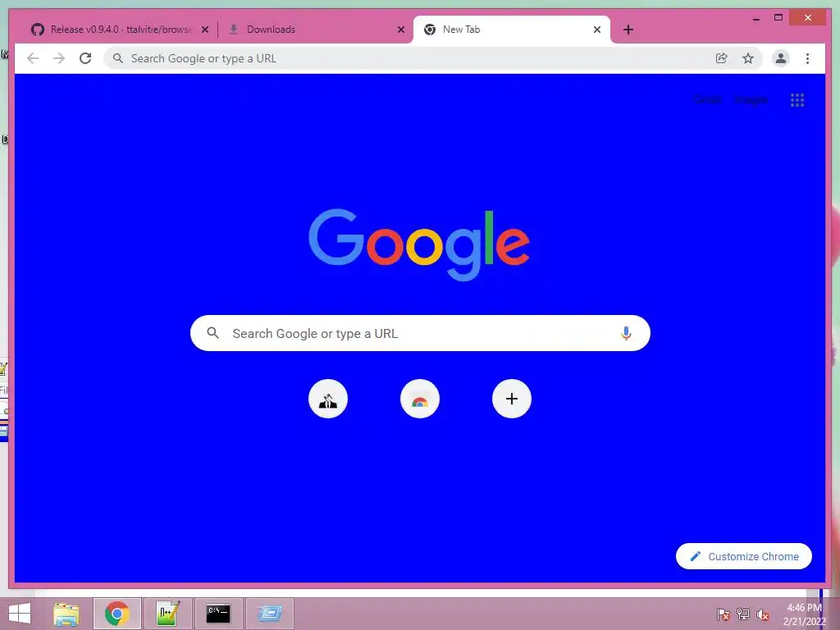Click the forward navigation arrow
Image resolution: width=840 pixels, height=630 pixels.
tap(59, 58)
